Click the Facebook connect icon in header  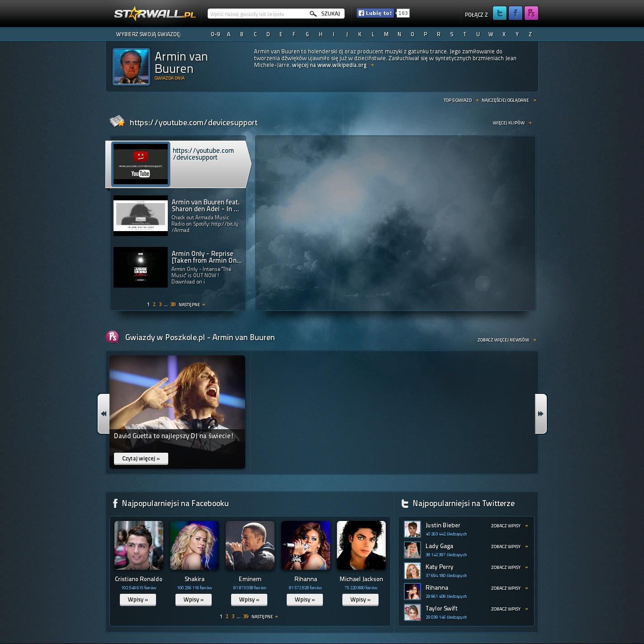coord(515,14)
